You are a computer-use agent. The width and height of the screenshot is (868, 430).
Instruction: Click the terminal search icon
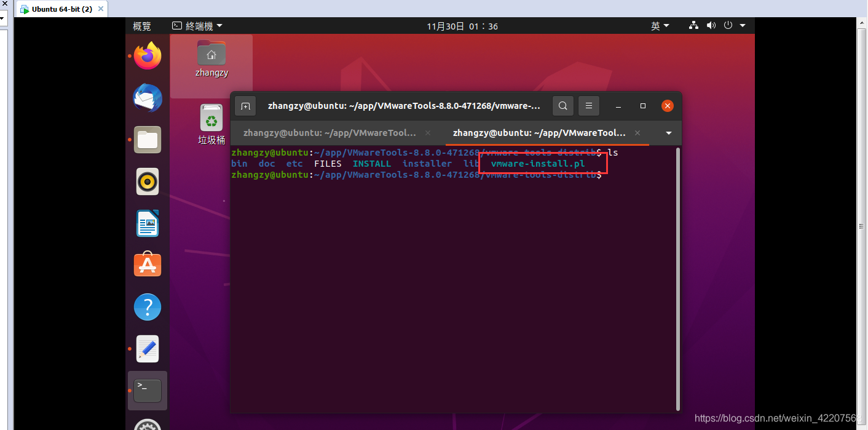[x=562, y=105]
